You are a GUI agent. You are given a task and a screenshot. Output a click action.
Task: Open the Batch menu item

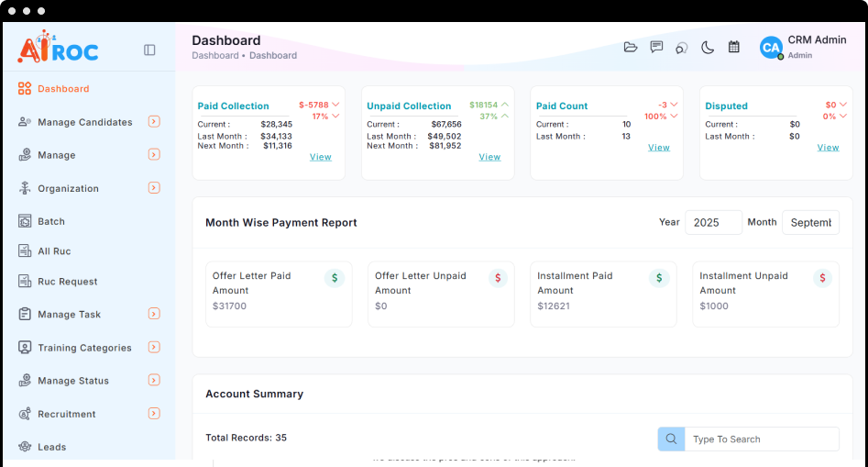pos(51,221)
